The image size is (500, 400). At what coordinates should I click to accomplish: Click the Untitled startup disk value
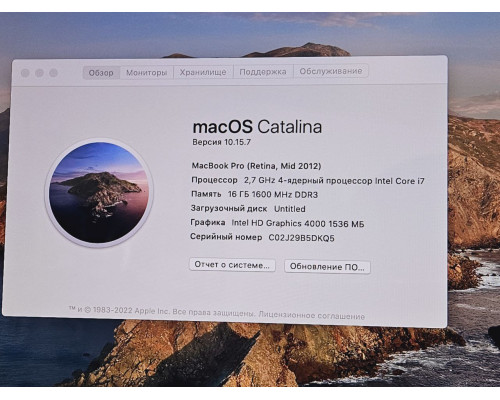point(290,209)
